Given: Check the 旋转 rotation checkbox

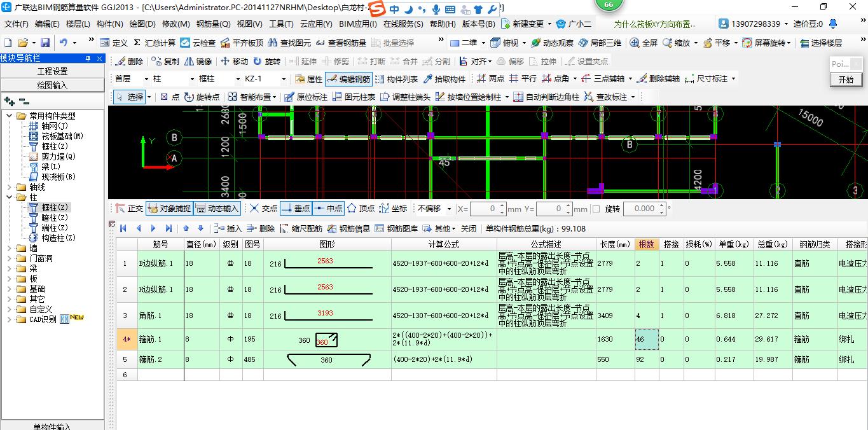Looking at the screenshot, I should pyautogui.click(x=596, y=209).
